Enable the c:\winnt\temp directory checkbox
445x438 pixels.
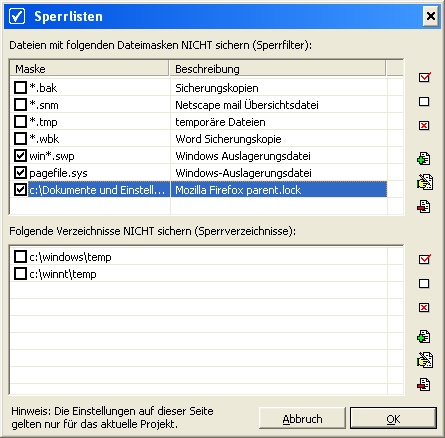pos(20,274)
